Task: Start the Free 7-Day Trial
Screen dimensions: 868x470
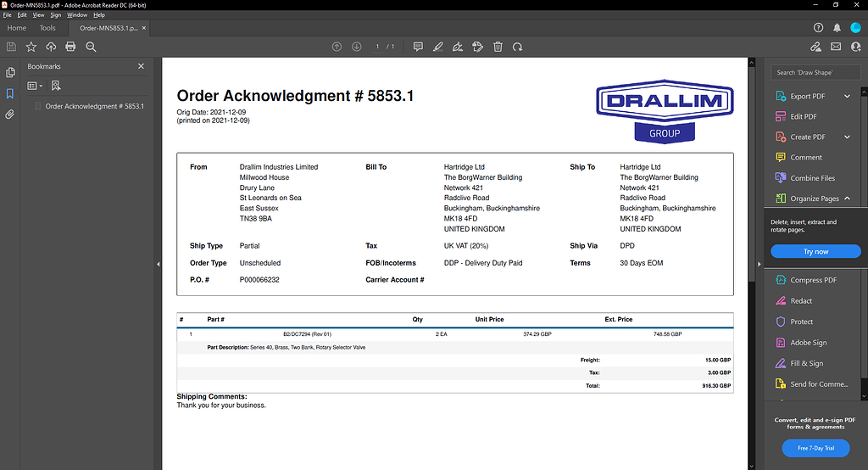Action: point(816,448)
